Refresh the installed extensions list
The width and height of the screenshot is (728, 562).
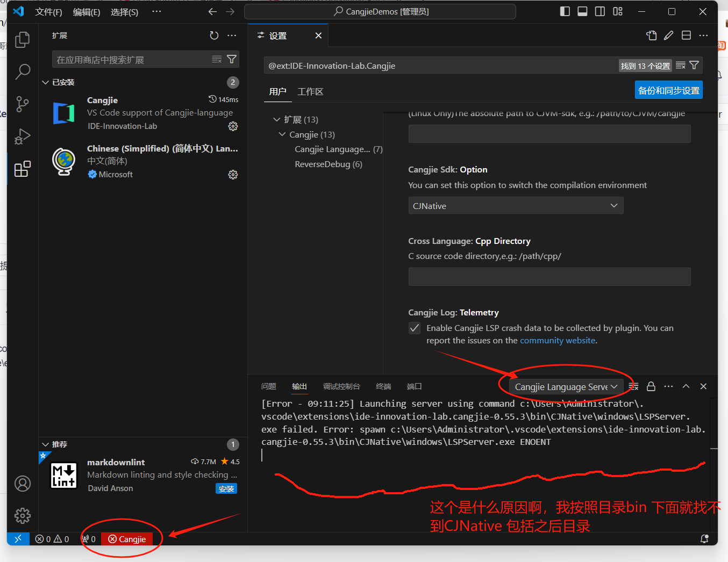[214, 35]
